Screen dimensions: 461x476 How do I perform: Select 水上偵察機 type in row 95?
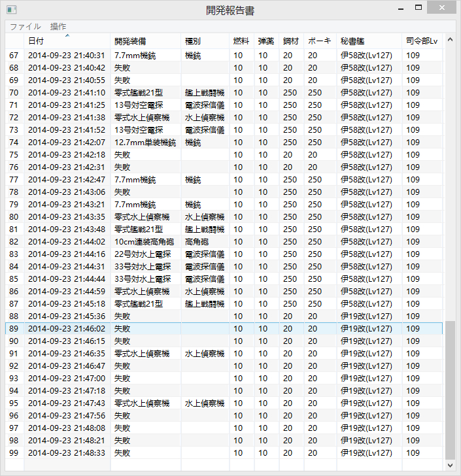(x=205, y=404)
